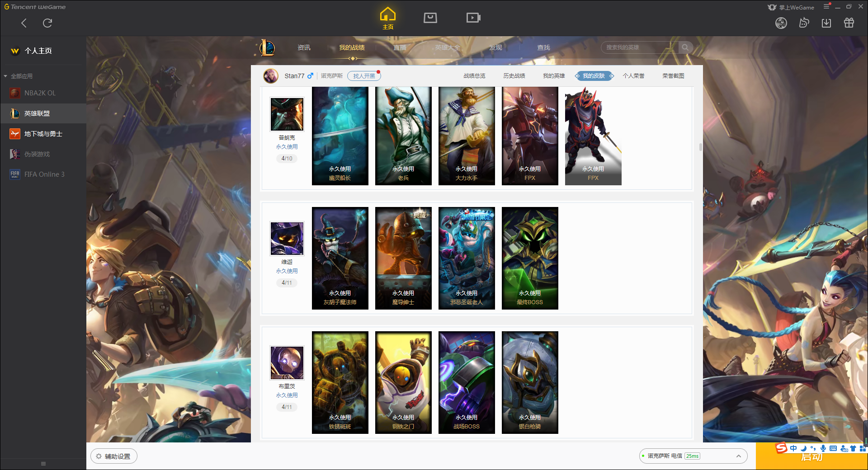
Task: Click the 辅助设置 button
Action: (x=113, y=456)
